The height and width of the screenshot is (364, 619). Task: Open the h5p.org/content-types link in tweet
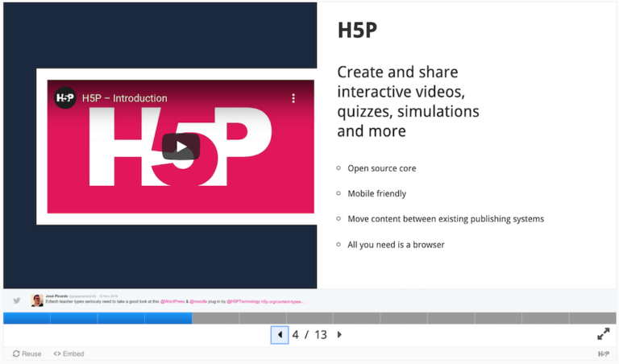click(284, 302)
